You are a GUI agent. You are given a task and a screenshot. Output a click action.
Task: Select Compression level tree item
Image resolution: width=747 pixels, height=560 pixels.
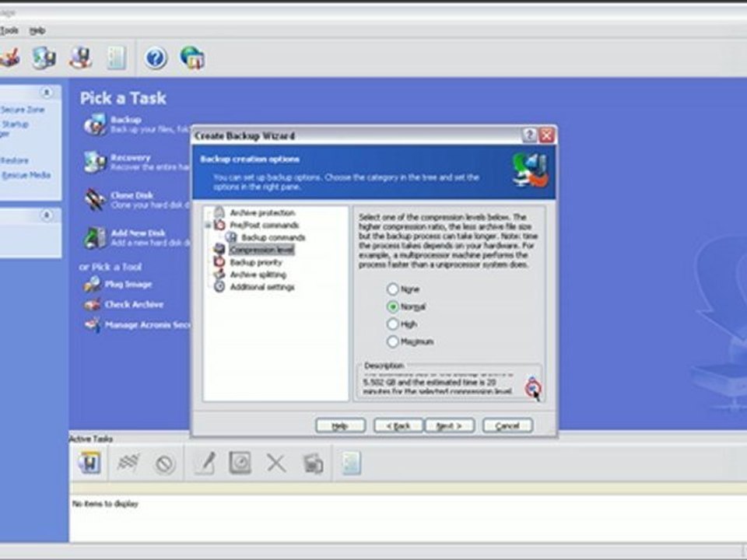pyautogui.click(x=261, y=250)
